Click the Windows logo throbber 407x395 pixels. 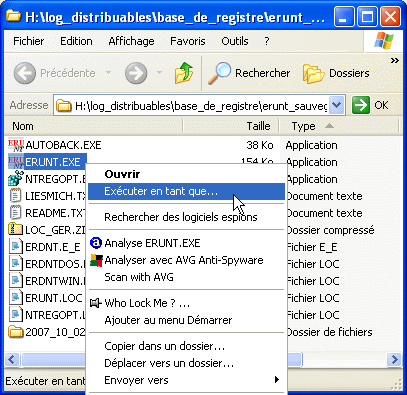383,41
